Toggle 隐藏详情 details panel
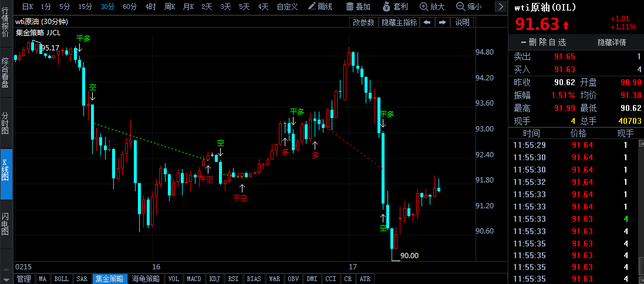Image resolution: width=644 pixels, height=284 pixels. point(612,42)
